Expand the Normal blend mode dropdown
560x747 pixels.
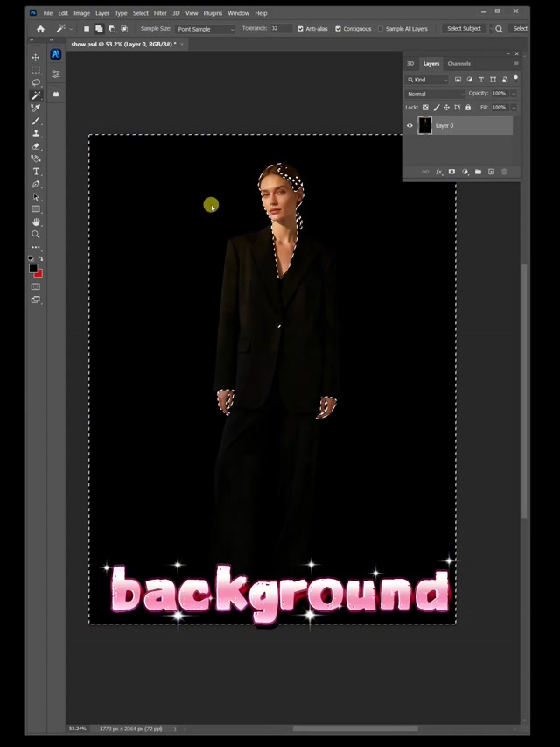click(435, 94)
